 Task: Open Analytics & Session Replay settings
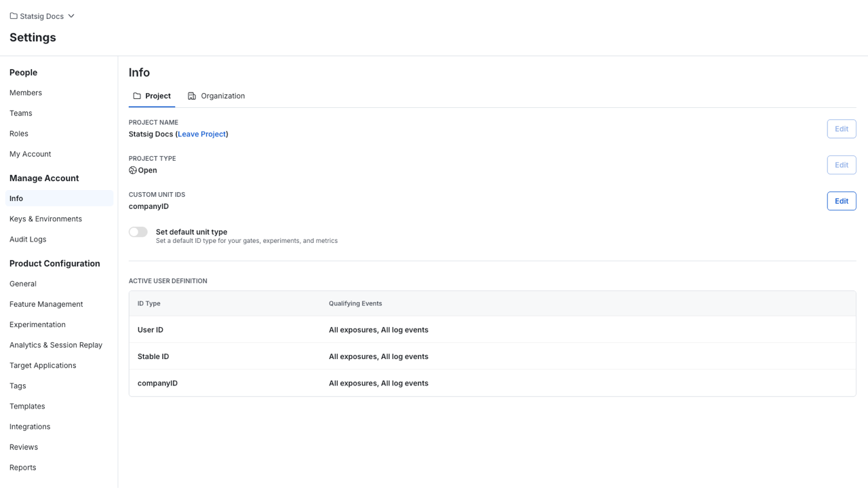[56, 345]
